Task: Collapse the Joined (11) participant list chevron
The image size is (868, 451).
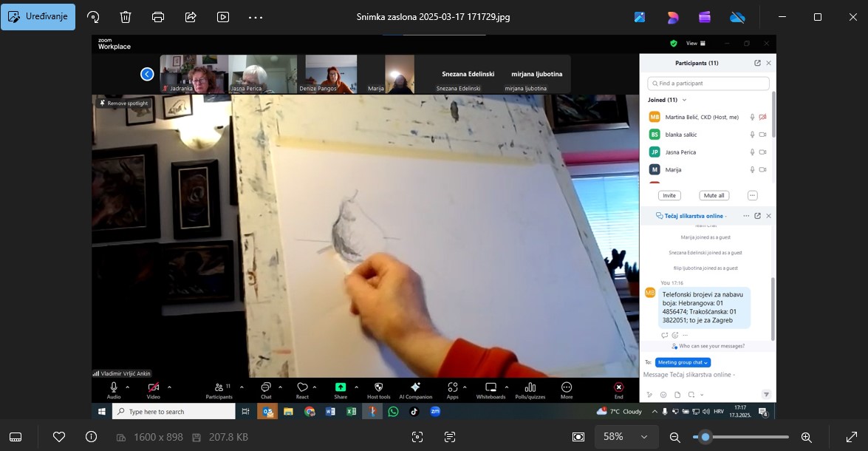Action: pyautogui.click(x=684, y=100)
